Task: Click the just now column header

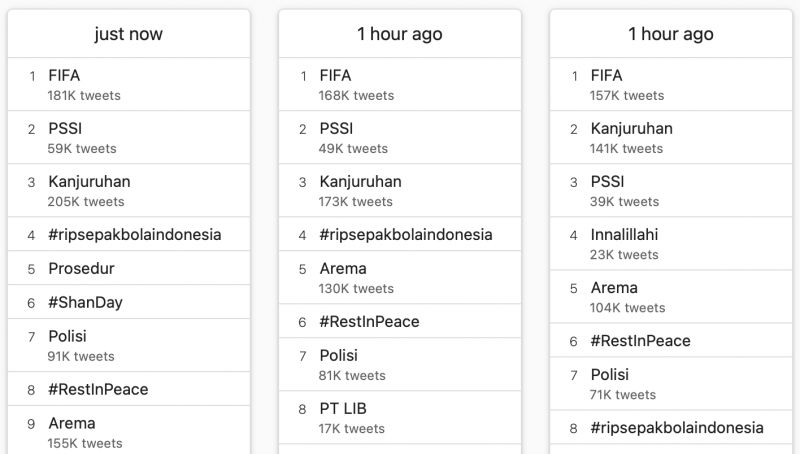Action: [x=129, y=34]
